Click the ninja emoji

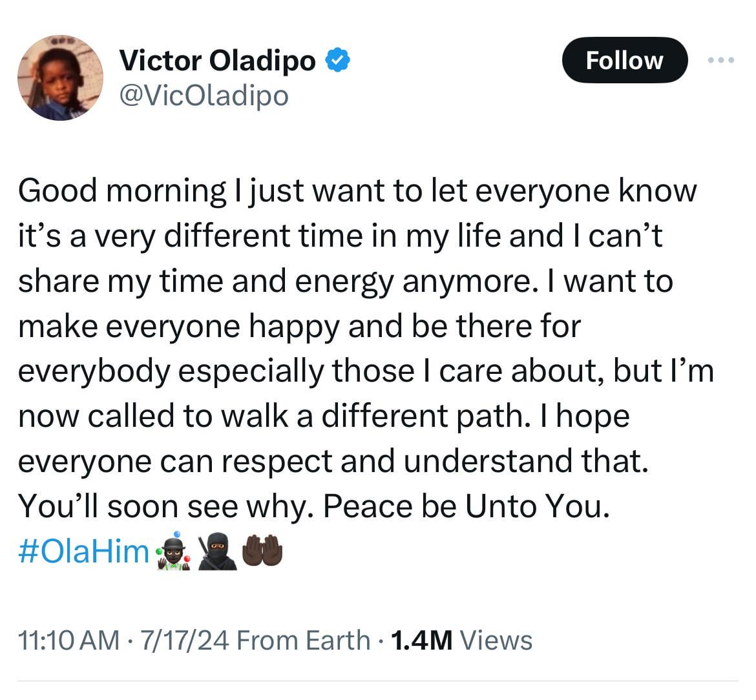(x=217, y=553)
